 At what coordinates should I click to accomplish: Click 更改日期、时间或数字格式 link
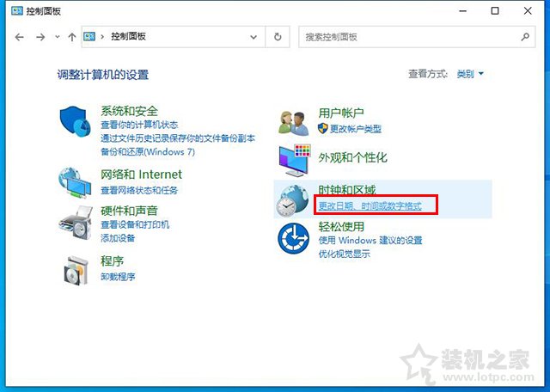pyautogui.click(x=370, y=206)
